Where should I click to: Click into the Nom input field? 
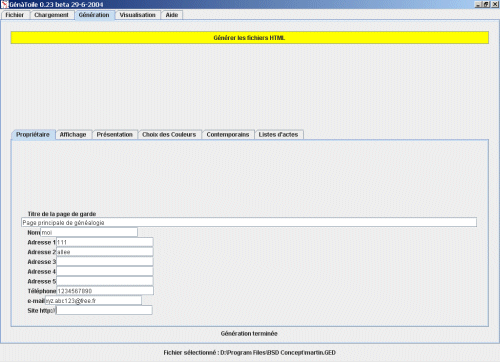[89, 232]
